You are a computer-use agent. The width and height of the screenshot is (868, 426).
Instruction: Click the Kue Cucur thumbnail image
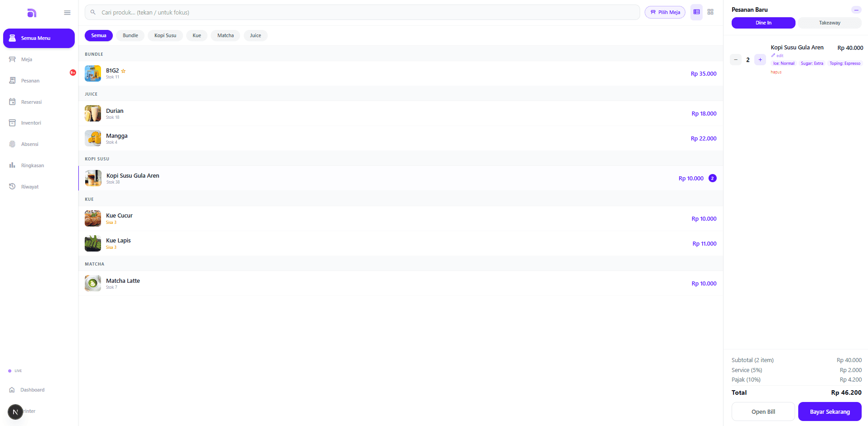93,218
